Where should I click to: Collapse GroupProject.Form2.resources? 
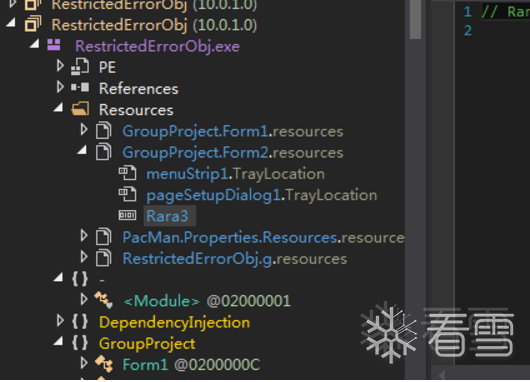pos(82,150)
